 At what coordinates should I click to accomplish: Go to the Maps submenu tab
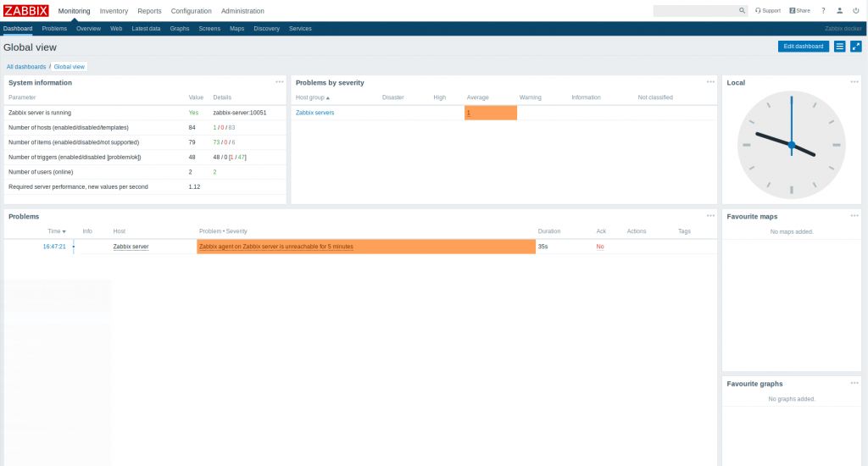(x=237, y=29)
